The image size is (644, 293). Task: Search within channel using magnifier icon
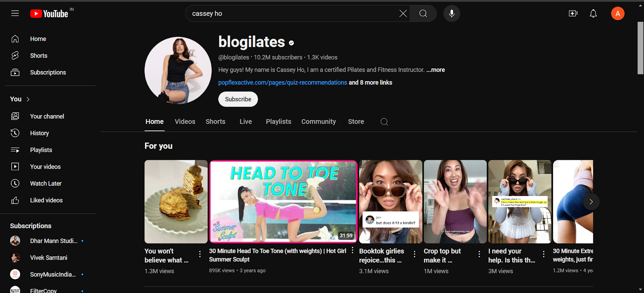[x=384, y=122]
